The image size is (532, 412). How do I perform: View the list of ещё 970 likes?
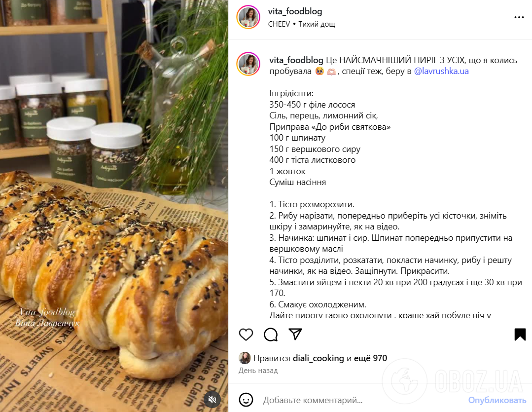(370, 358)
